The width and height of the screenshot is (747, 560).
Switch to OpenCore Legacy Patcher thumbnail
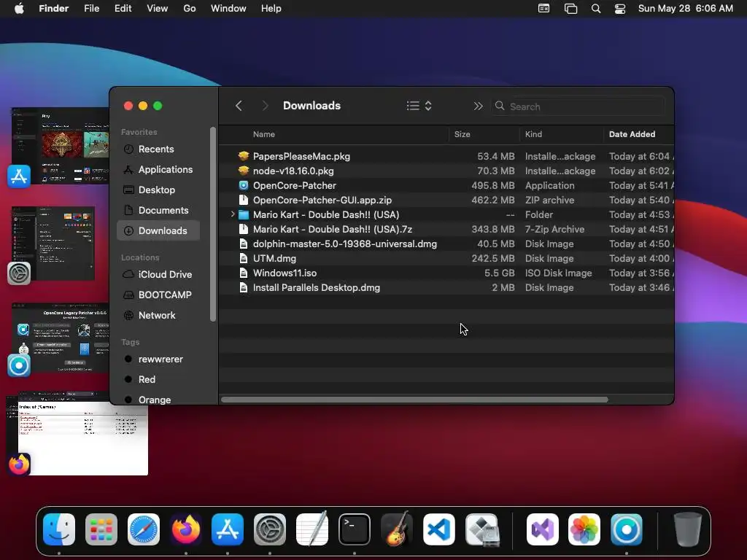click(60, 338)
